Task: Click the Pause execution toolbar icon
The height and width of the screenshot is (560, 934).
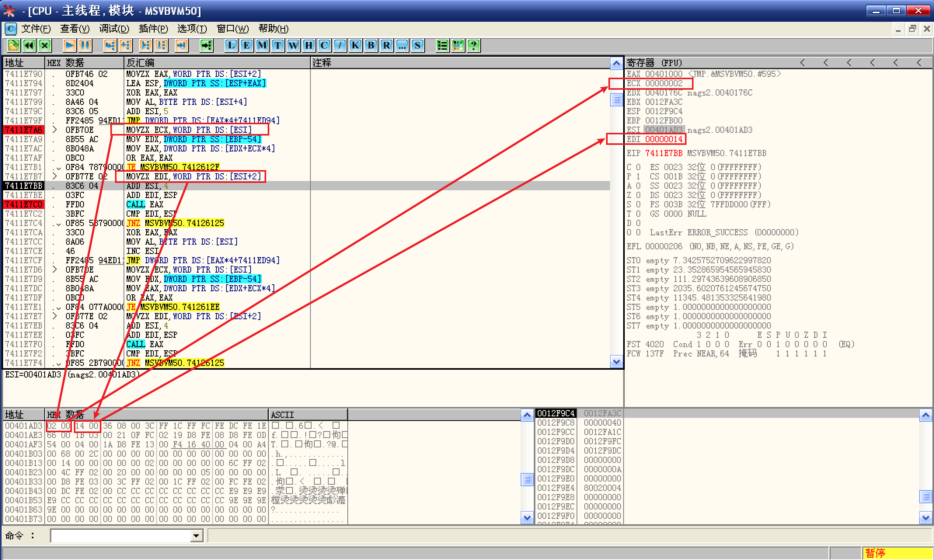Action: (85, 45)
